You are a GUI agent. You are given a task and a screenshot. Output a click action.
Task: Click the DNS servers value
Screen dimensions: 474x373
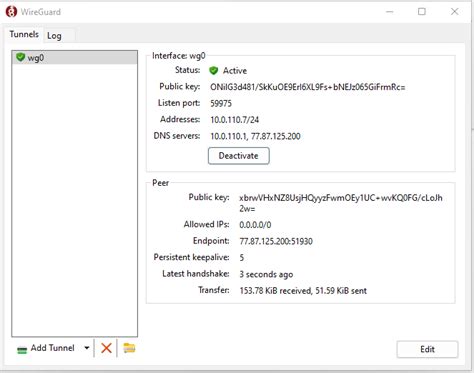coord(255,136)
